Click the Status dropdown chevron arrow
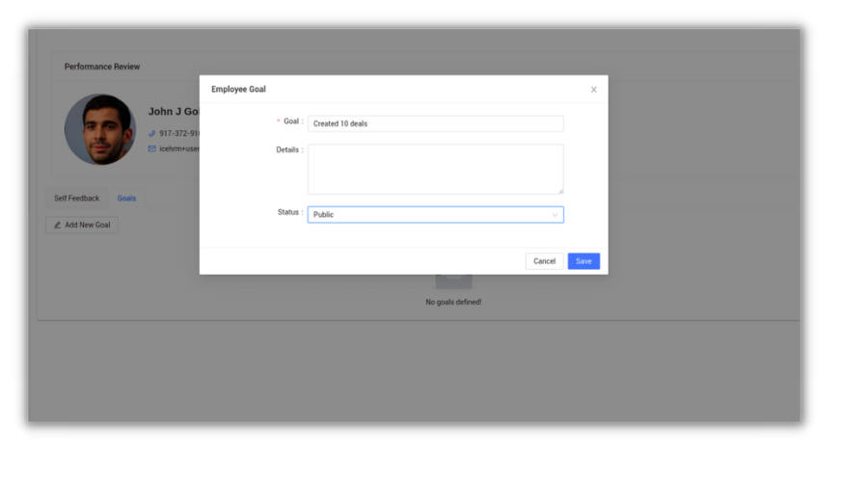 click(555, 215)
